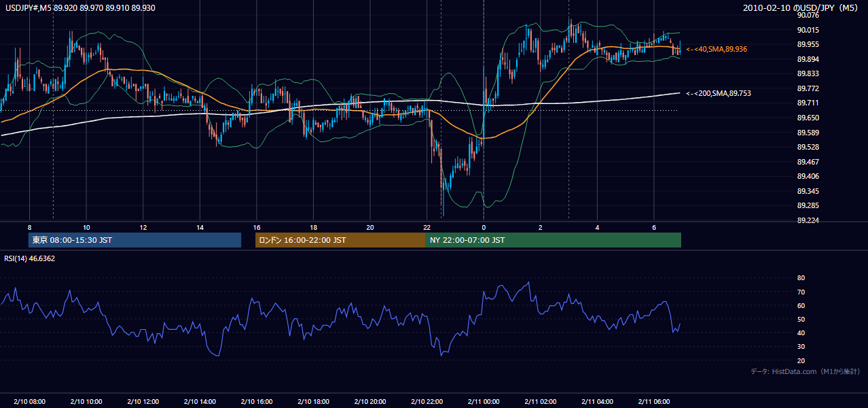This screenshot has width=868, height=408.
Task: Click price axis value 89.467
Action: click(x=809, y=162)
